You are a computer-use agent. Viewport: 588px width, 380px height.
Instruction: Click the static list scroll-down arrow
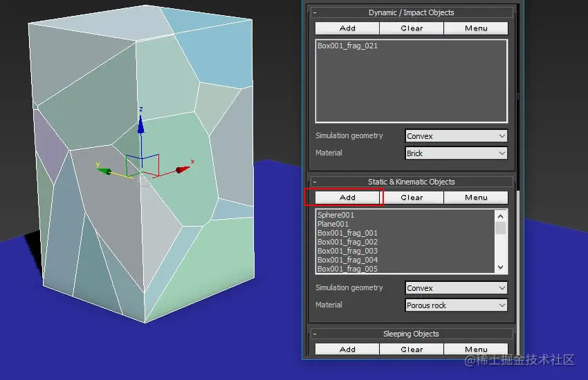(501, 267)
